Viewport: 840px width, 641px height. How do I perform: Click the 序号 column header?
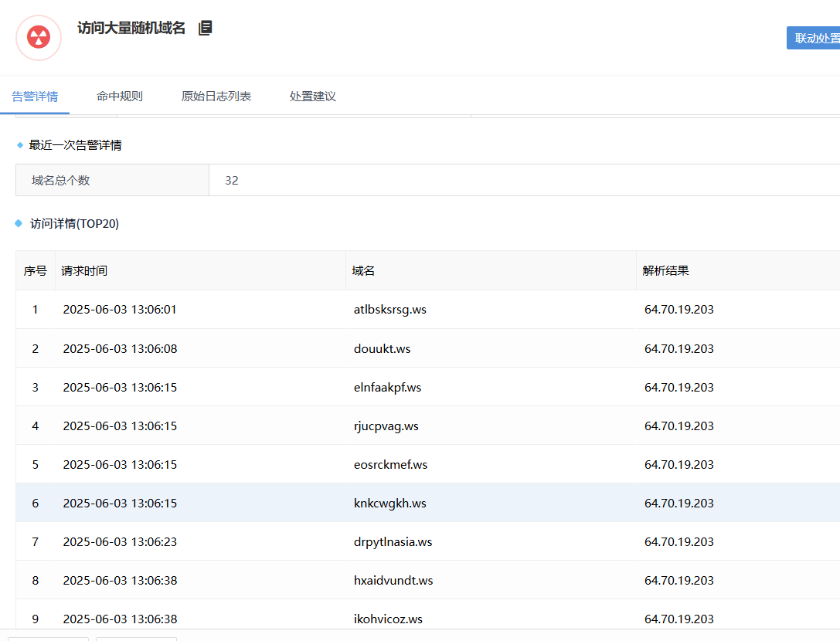tap(35, 270)
